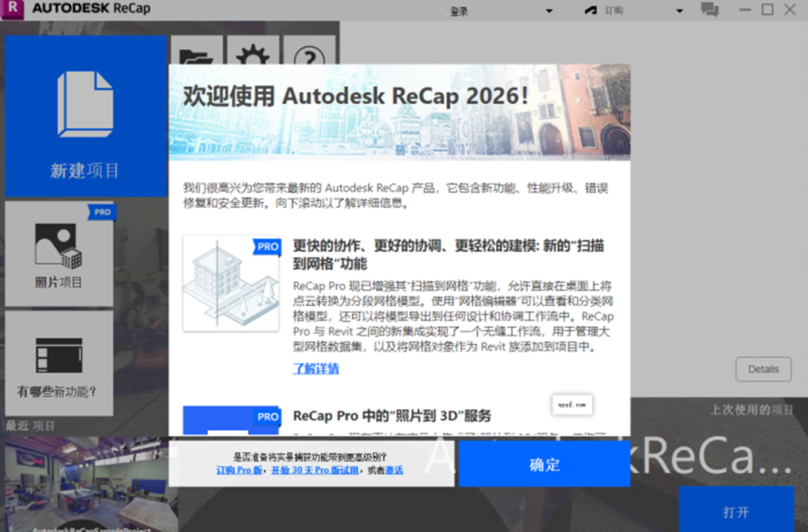Click the open folder toolbar icon

click(196, 51)
